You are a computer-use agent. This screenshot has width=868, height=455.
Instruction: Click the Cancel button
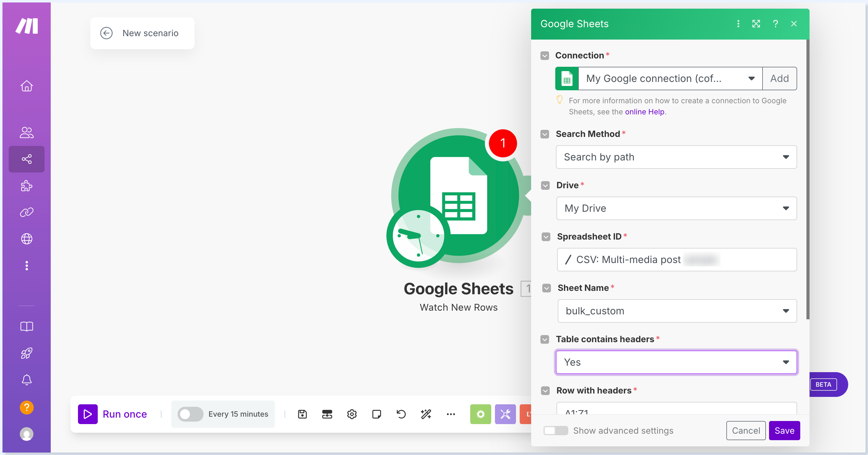click(746, 430)
